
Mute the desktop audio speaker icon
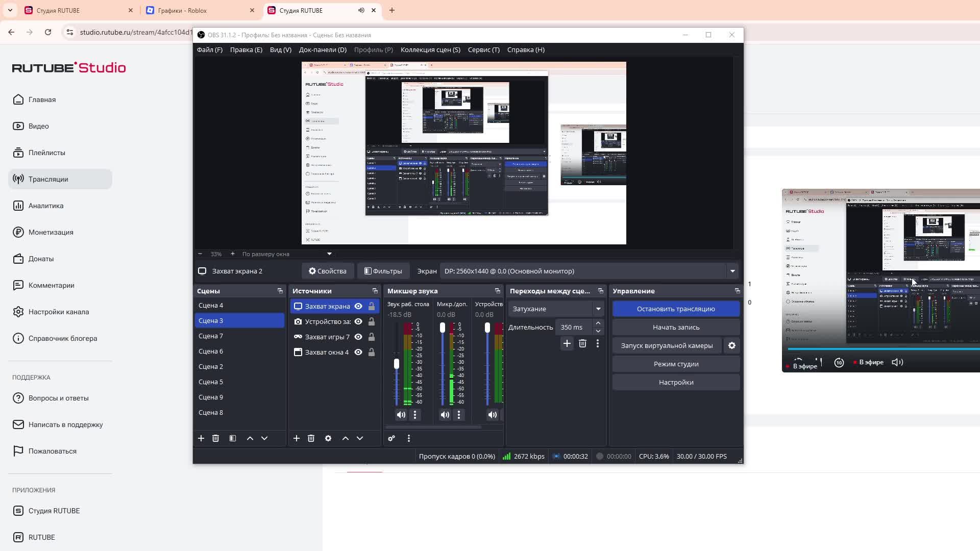pos(401,415)
